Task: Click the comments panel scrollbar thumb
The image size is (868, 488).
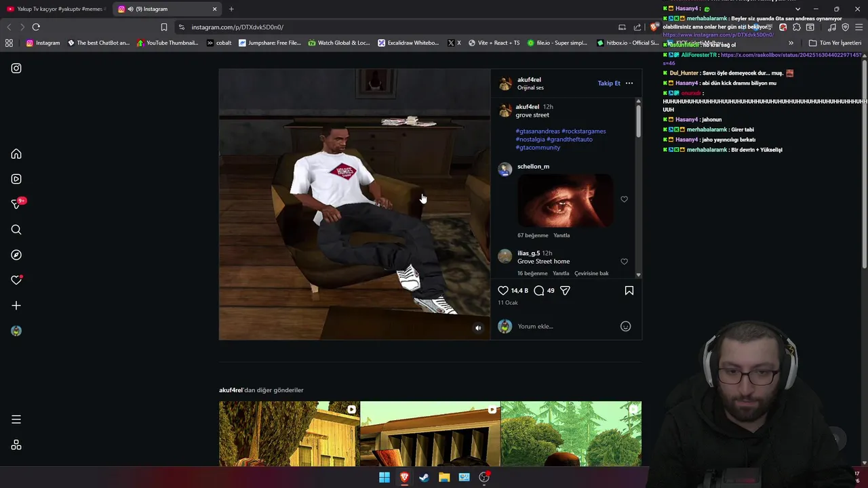Action: pos(638,121)
